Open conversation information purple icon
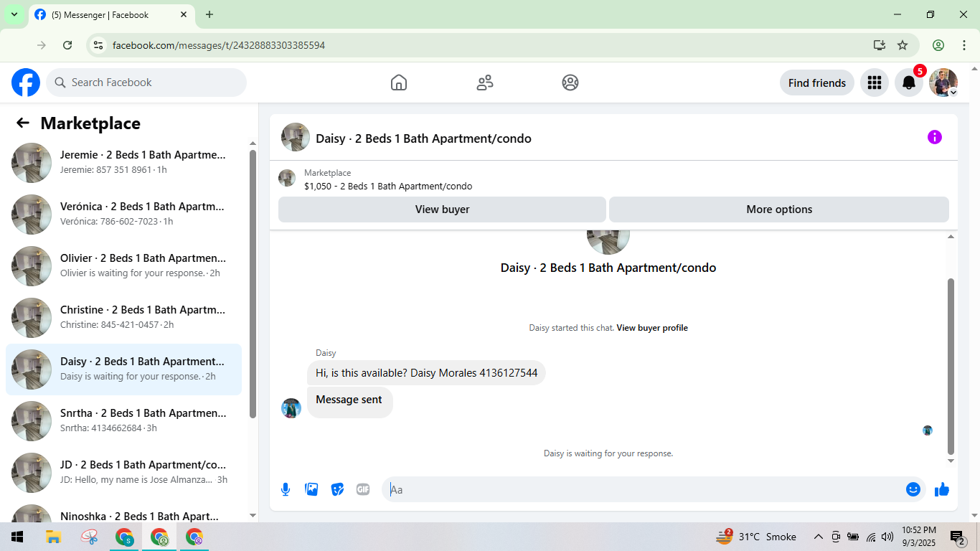980x551 pixels. (x=934, y=137)
